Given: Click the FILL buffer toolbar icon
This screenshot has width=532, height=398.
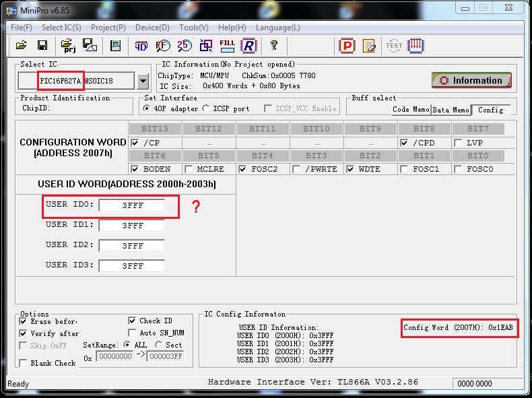Looking at the screenshot, I should (227, 46).
